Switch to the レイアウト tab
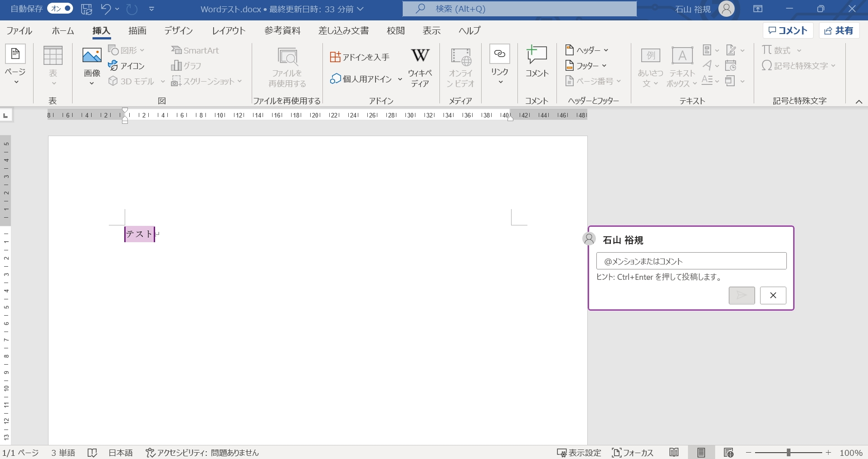 pos(229,30)
